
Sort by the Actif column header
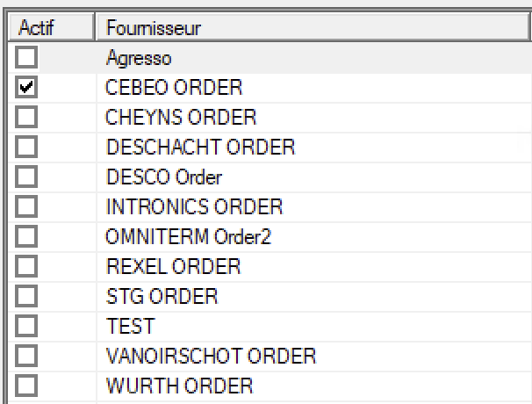click(x=51, y=27)
